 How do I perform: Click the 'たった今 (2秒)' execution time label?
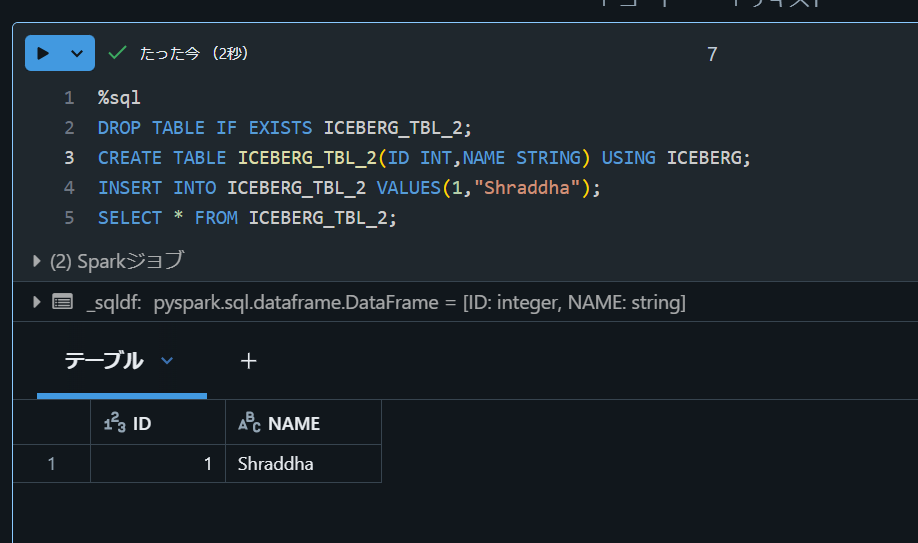[x=194, y=53]
